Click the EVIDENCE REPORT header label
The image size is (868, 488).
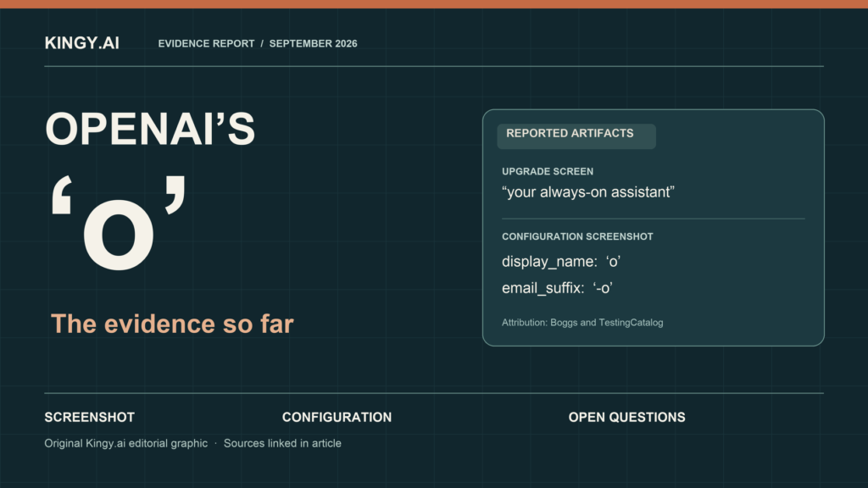tap(206, 44)
